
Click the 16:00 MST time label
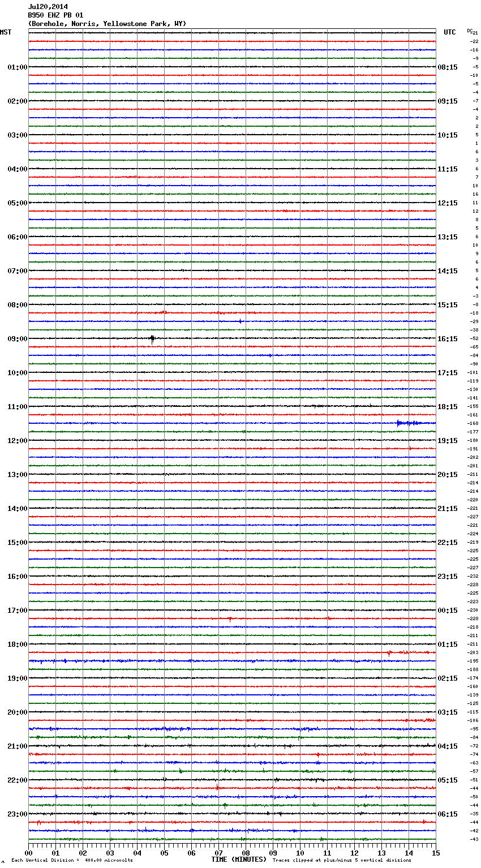[x=18, y=577]
